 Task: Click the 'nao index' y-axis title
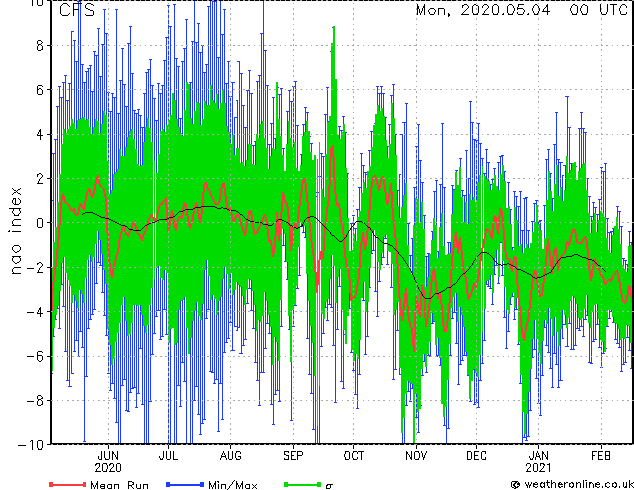pos(15,231)
